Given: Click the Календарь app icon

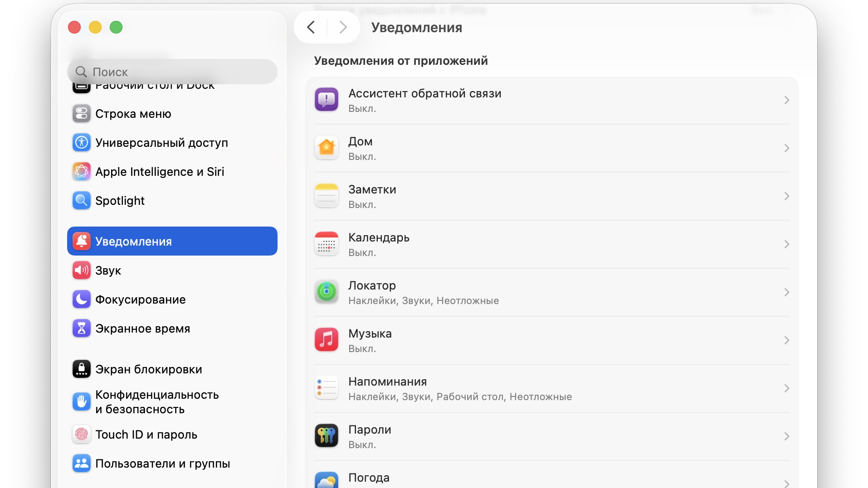Looking at the screenshot, I should 327,244.
